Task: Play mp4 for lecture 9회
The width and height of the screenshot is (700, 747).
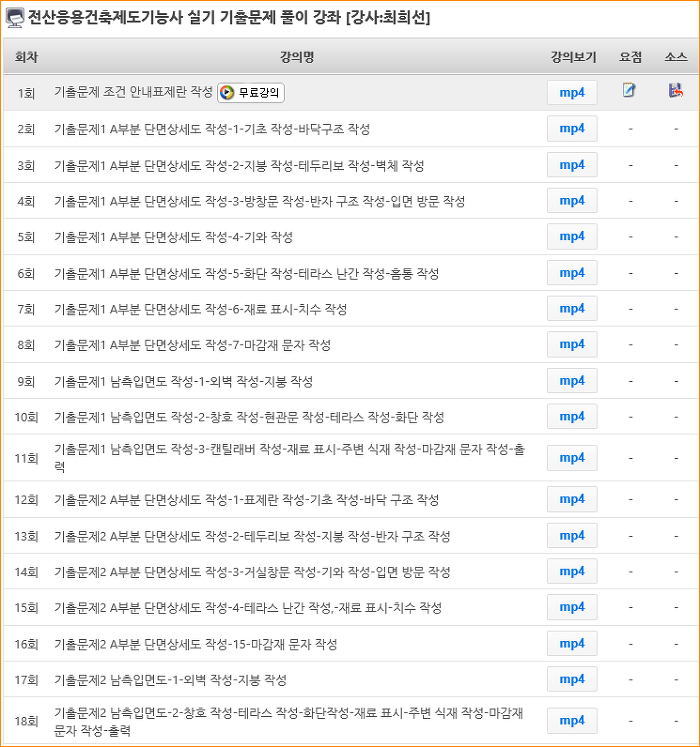Action: pos(572,381)
